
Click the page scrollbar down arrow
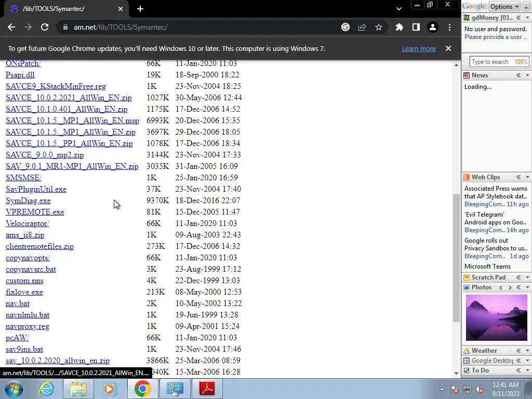(456, 373)
